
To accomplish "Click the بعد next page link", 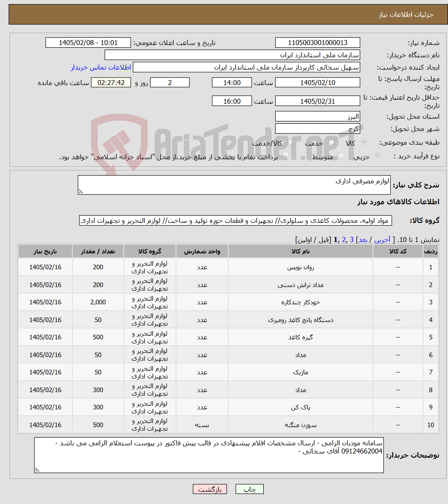I will [363, 240].
